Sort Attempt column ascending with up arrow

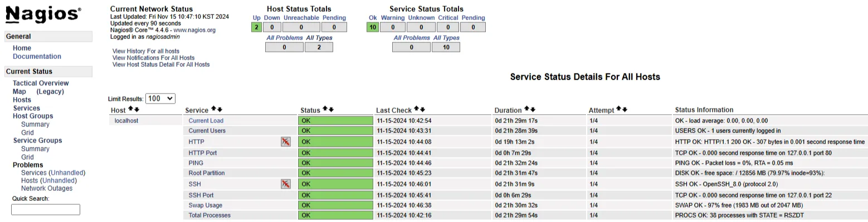point(618,109)
